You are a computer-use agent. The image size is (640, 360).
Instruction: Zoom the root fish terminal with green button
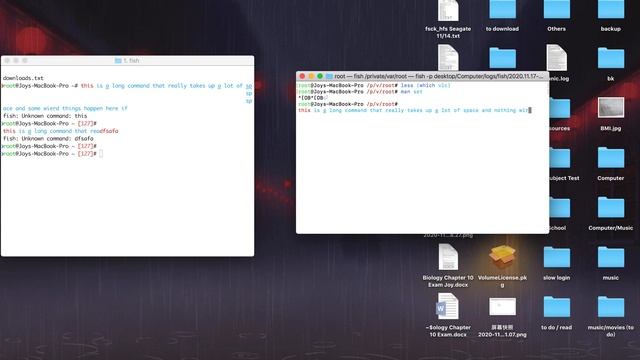click(320, 76)
